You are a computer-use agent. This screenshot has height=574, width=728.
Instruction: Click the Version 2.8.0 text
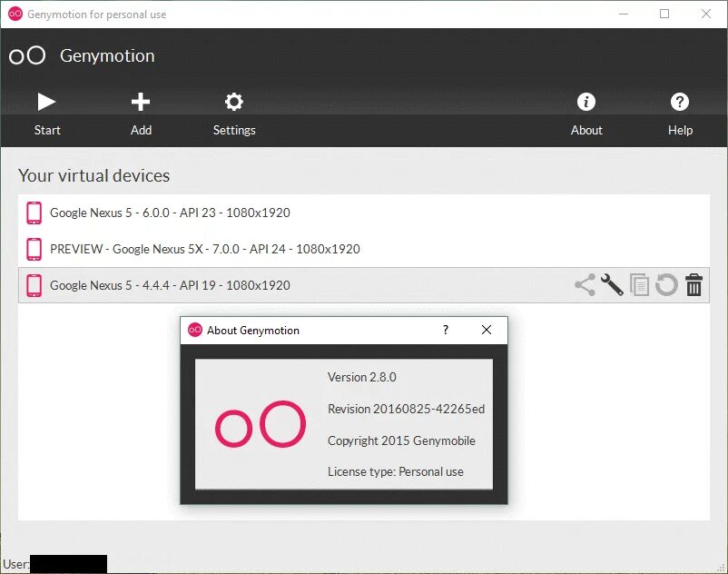tap(361, 377)
